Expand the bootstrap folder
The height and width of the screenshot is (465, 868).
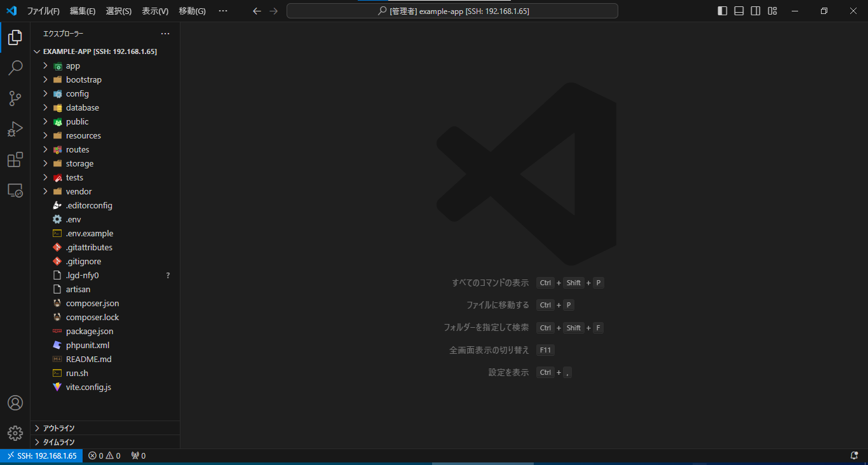105,80
